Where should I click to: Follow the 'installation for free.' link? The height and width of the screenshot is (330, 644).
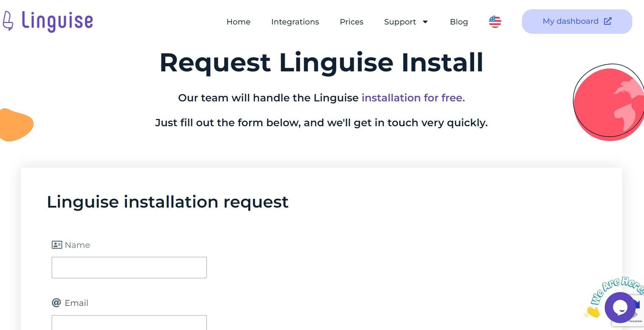pyautogui.click(x=413, y=98)
